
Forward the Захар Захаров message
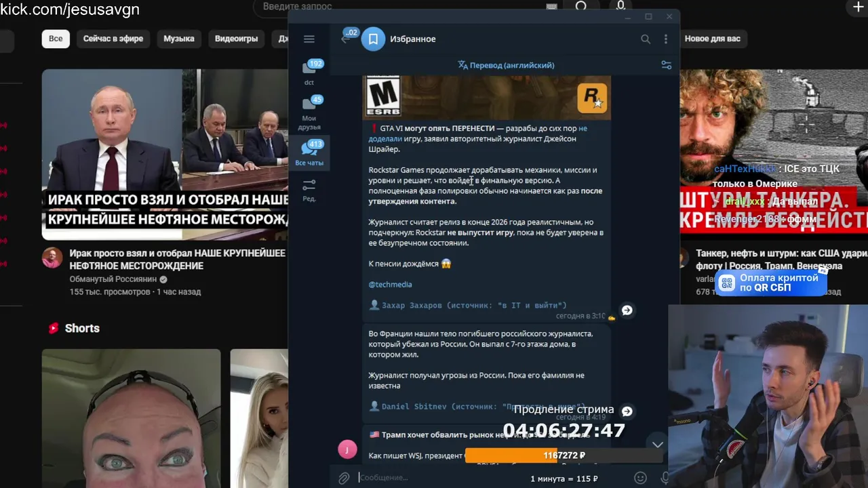click(x=627, y=310)
